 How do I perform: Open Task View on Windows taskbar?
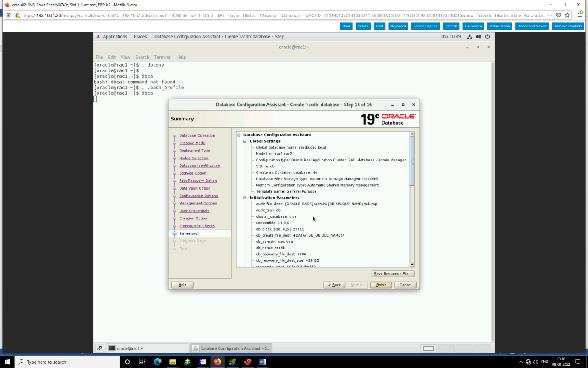pos(142,362)
